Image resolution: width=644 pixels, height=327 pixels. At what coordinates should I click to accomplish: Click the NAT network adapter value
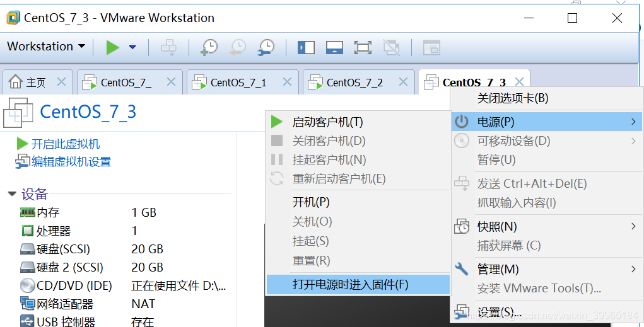(143, 304)
